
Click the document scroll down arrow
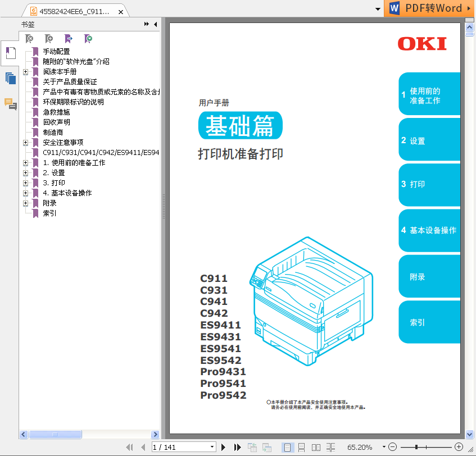(x=469, y=435)
